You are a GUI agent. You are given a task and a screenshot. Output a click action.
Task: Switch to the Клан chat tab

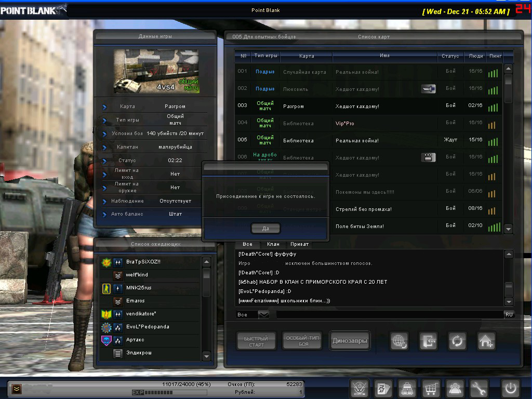coord(273,244)
